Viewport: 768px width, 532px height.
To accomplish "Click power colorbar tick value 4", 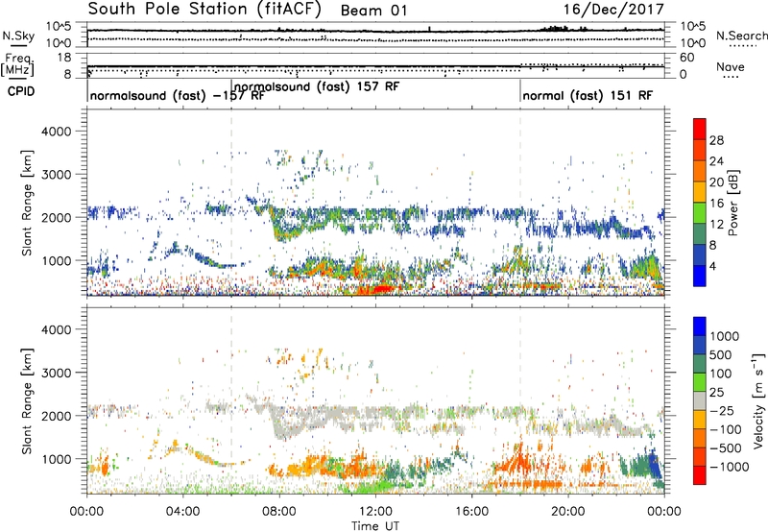I will click(x=712, y=266).
